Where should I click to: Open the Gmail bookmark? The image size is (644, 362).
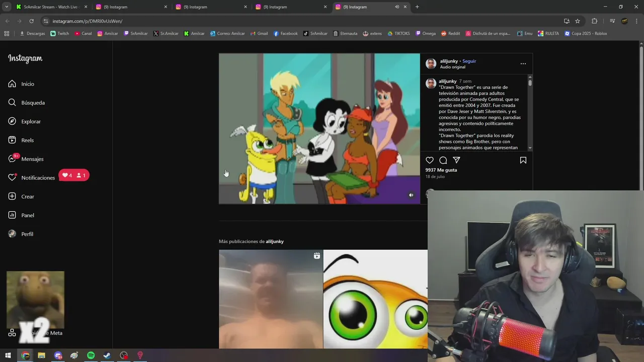(259, 34)
